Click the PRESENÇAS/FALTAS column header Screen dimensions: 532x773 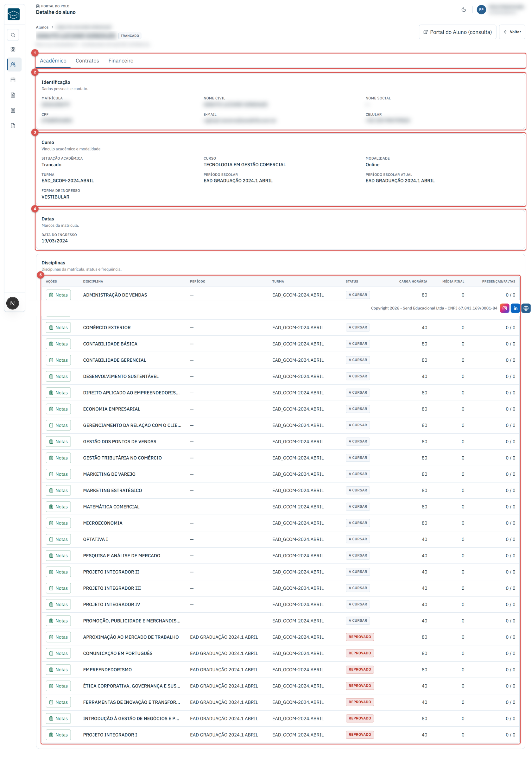[498, 282]
